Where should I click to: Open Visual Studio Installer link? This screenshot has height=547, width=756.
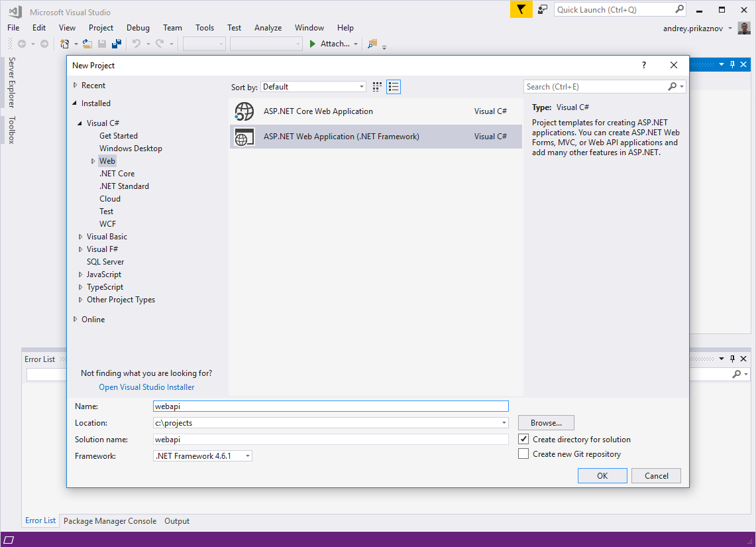pos(146,387)
